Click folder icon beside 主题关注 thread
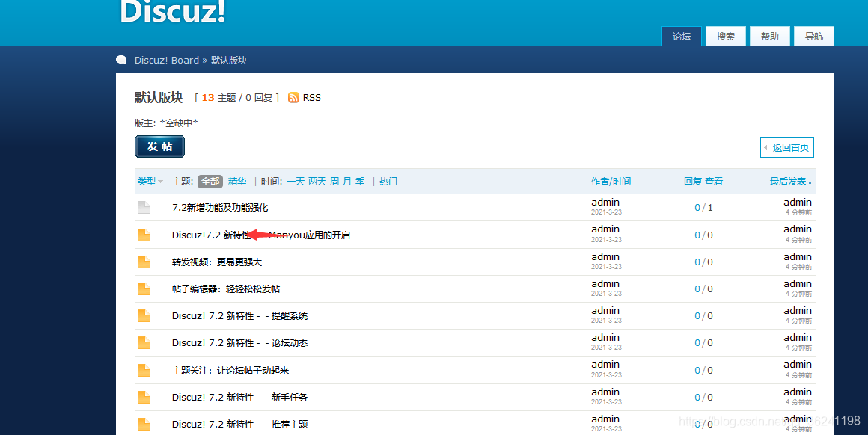Viewport: 868px width, 435px height. 144,370
